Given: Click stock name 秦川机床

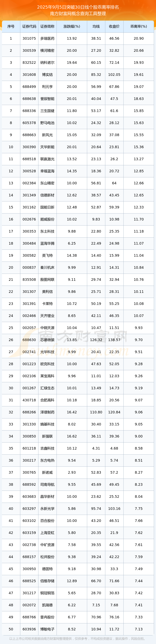Looking at the screenshot, I should tap(47, 268).
